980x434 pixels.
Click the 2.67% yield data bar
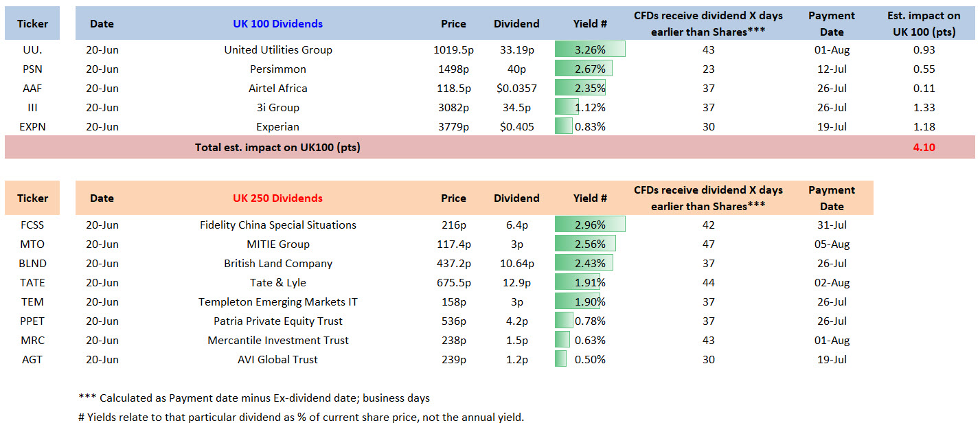coord(584,69)
